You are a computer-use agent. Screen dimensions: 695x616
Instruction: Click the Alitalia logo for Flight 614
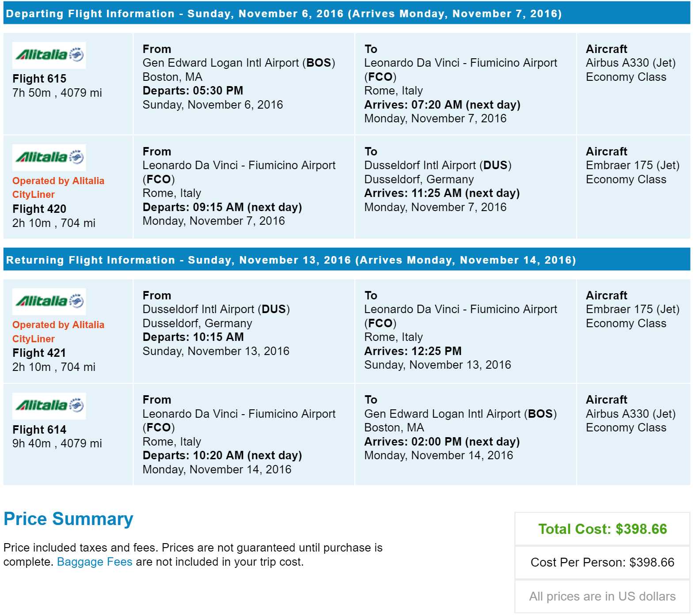tap(49, 406)
